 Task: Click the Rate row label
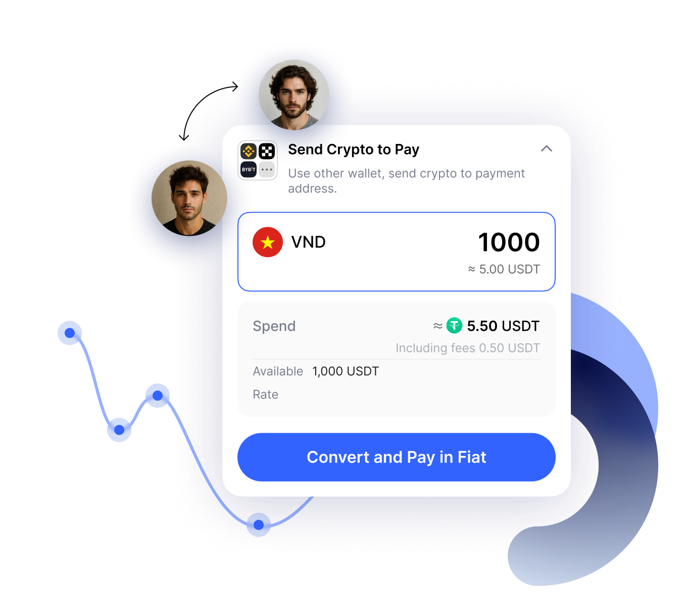pos(266,394)
